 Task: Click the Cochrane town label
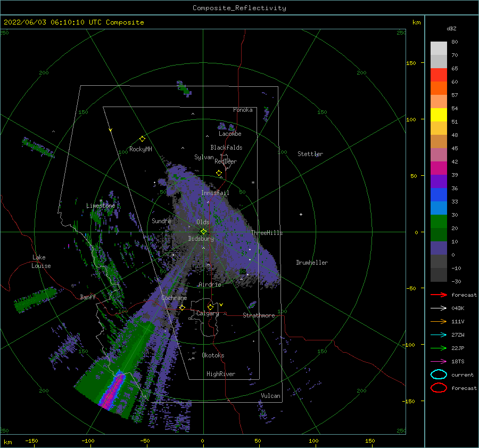tap(174, 298)
